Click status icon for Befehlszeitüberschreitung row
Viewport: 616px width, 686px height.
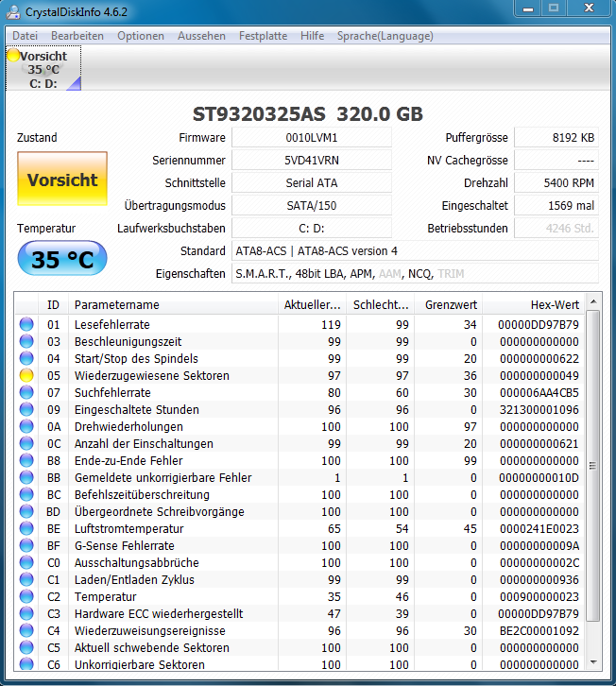click(x=26, y=494)
